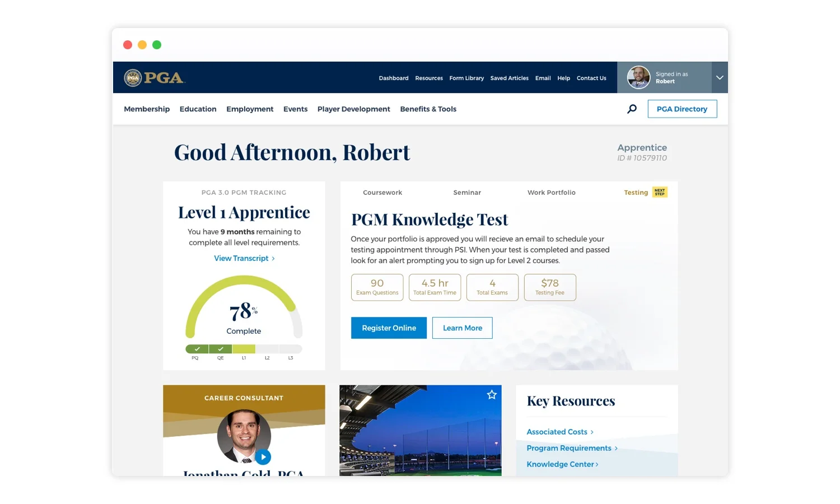Click the PQ checkmark segment
840x504 pixels.
click(x=197, y=349)
